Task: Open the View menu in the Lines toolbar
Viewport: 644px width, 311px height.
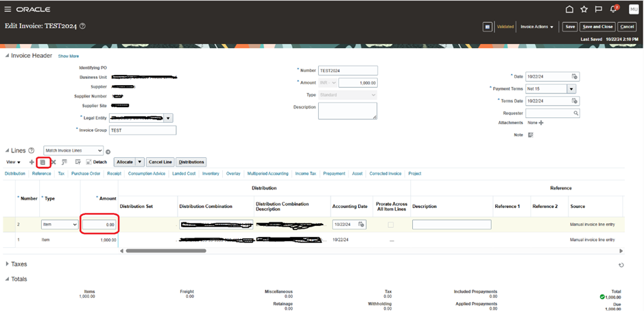Action: (13, 162)
